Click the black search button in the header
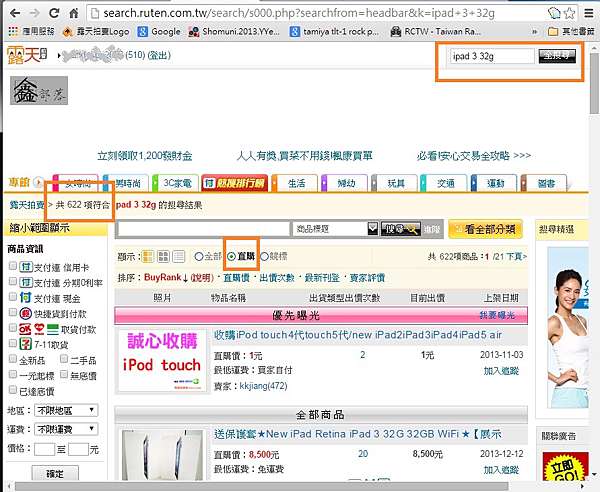Screen dimensions: 600x492 pos(557,56)
